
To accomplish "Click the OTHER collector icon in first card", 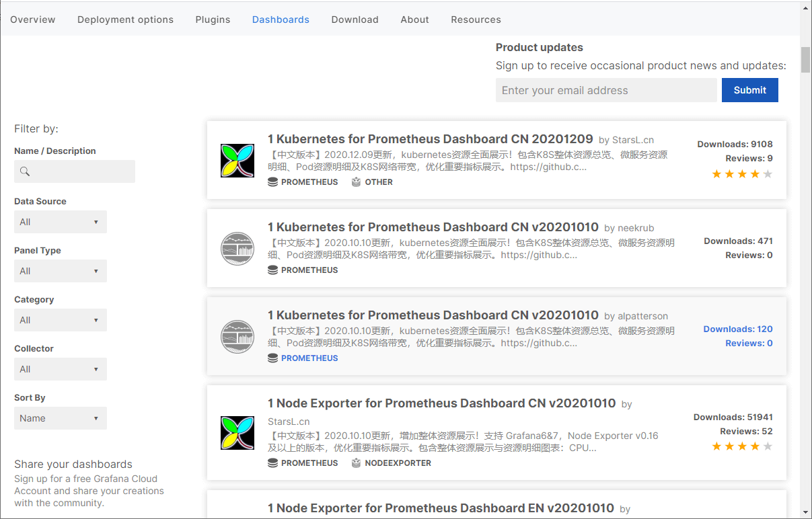I will (x=357, y=182).
